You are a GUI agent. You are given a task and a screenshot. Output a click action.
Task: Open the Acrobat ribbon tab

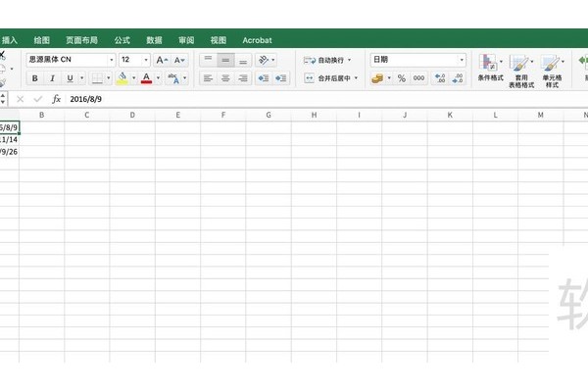pos(257,40)
